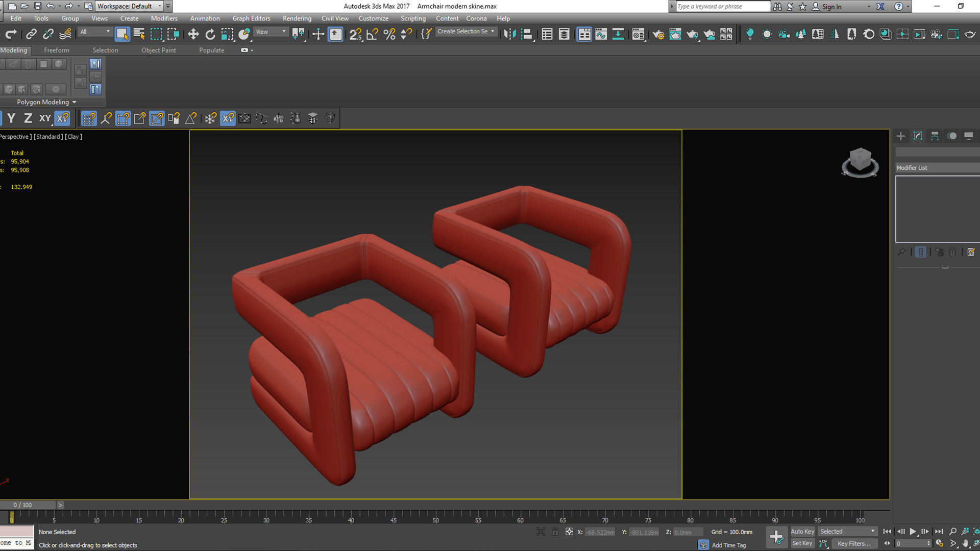Click Zoom Extents magnifier in navigation controls
Image resolution: width=980 pixels, height=551 pixels.
tap(952, 532)
